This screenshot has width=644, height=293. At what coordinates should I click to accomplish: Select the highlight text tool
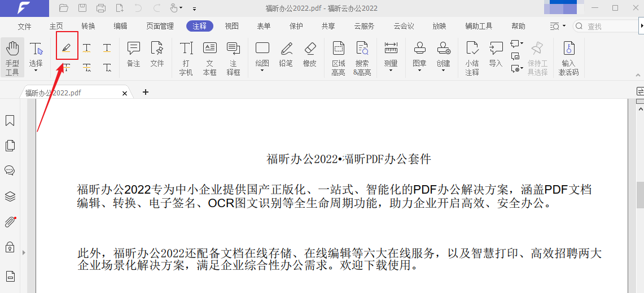point(67,48)
